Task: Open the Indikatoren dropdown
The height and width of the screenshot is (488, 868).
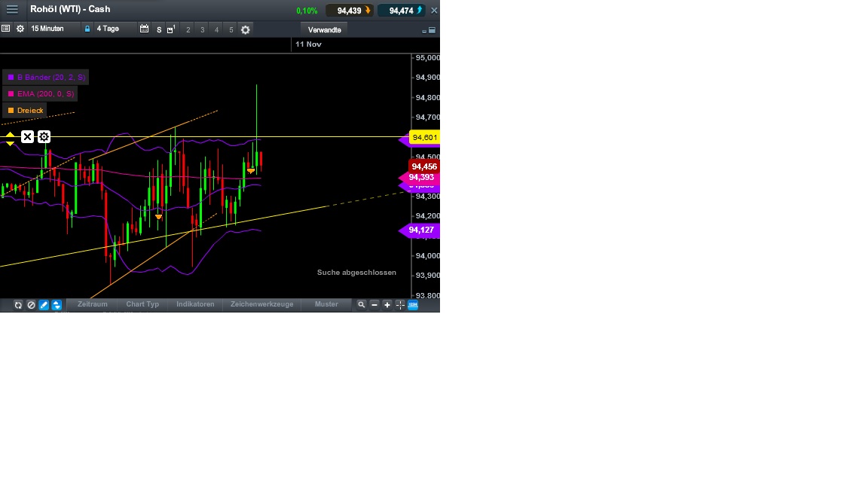Action: click(195, 304)
